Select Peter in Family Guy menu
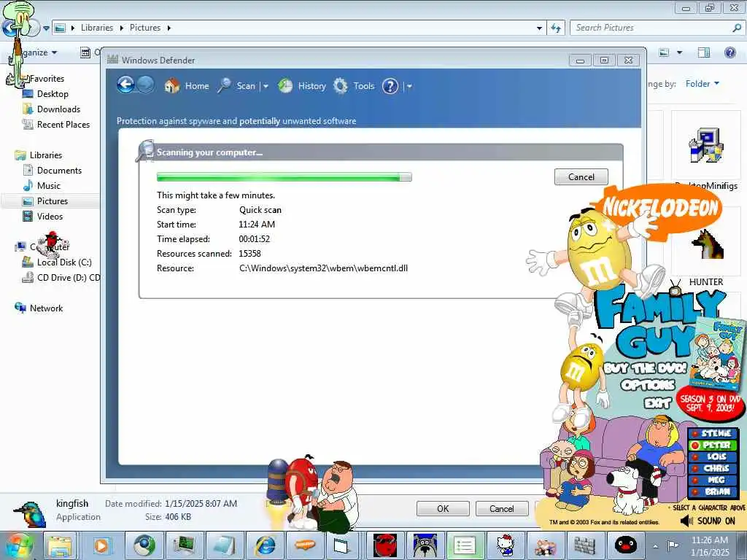Screen dimensions: 747x560 coord(713,446)
